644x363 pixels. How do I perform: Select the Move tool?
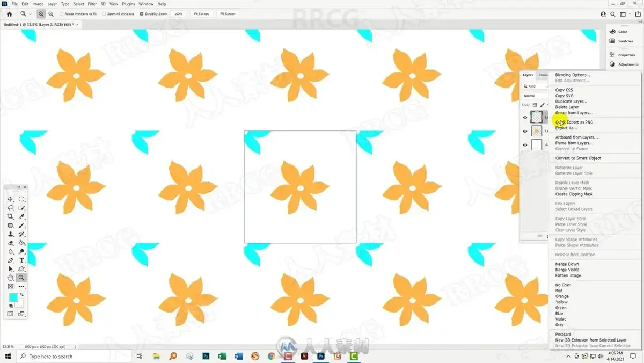coord(10,199)
